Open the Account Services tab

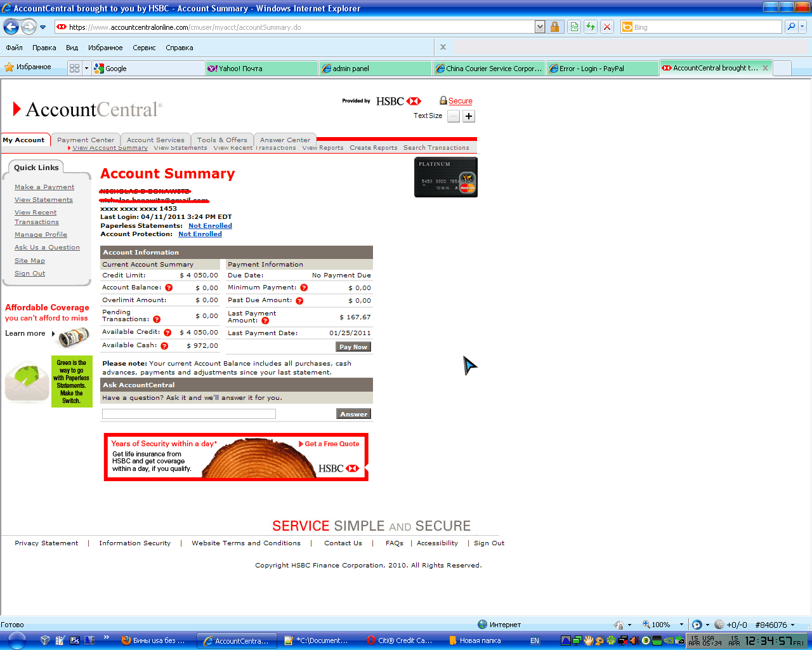click(x=155, y=140)
